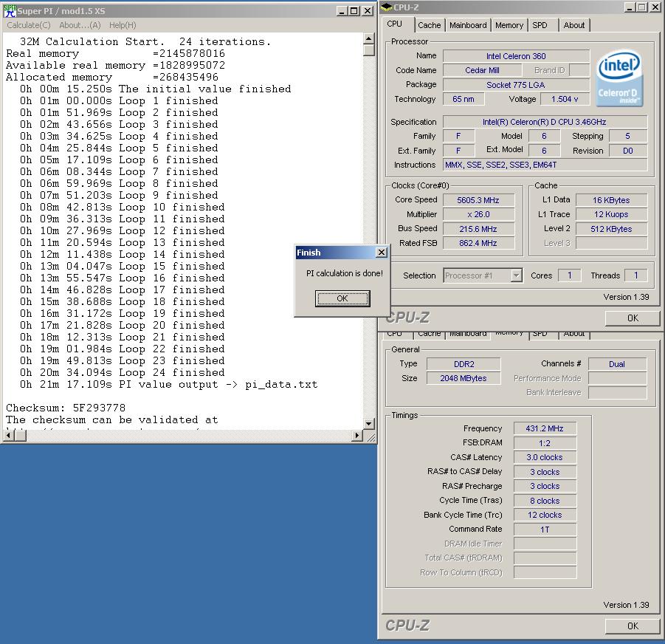665x644 pixels.
Task: Click the Super PI window resize grip
Action: tap(371, 437)
